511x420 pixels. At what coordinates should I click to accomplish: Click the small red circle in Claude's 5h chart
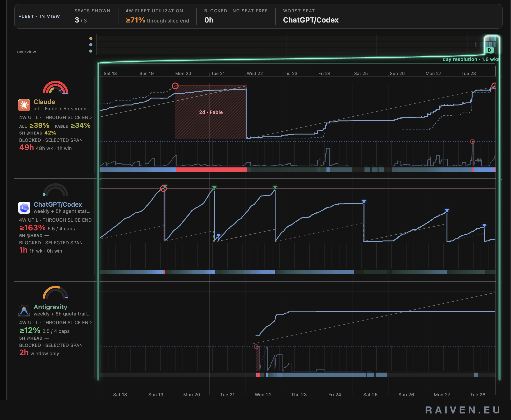pyautogui.click(x=472, y=142)
